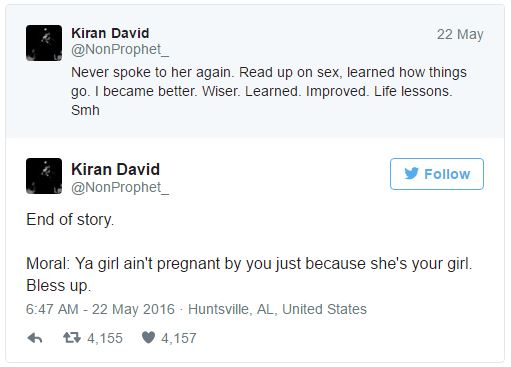Follow Kiran David
Image resolution: width=511 pixels, height=367 pixels.
click(437, 174)
